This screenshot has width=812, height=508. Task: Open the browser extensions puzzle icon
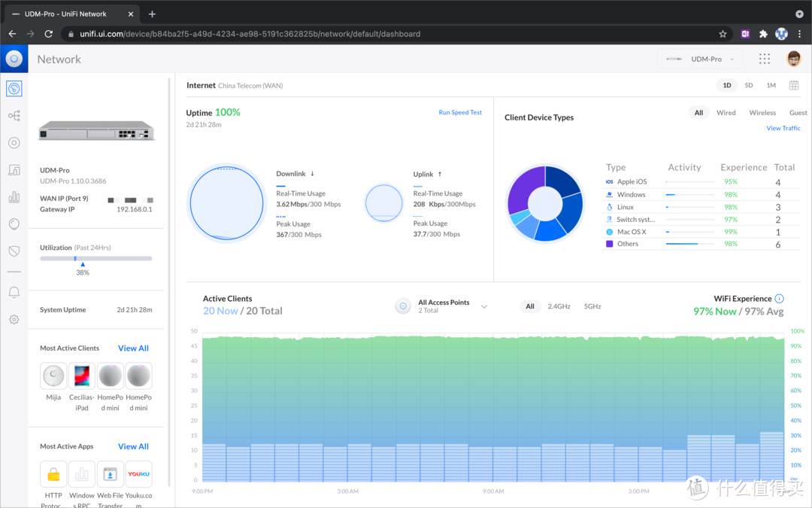[x=763, y=34]
